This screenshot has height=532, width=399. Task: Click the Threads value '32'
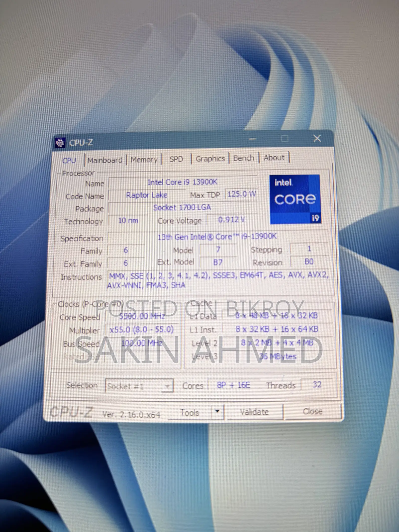[317, 385]
